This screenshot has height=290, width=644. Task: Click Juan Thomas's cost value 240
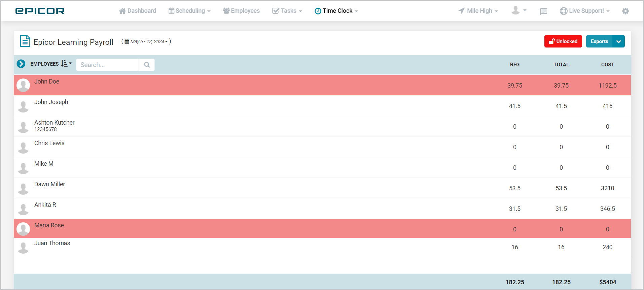point(608,247)
